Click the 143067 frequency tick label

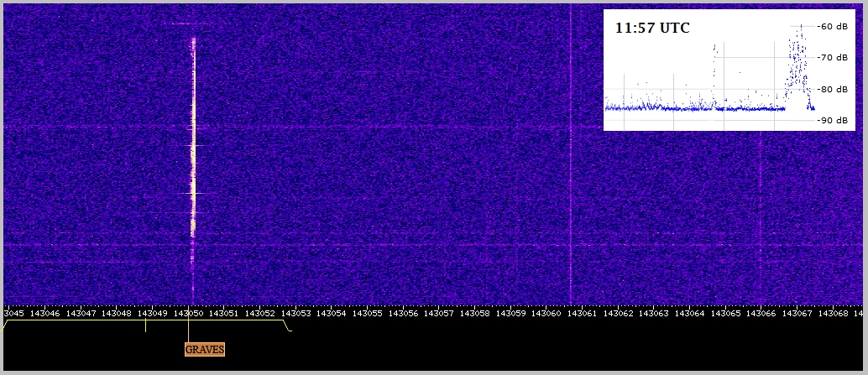pyautogui.click(x=797, y=313)
